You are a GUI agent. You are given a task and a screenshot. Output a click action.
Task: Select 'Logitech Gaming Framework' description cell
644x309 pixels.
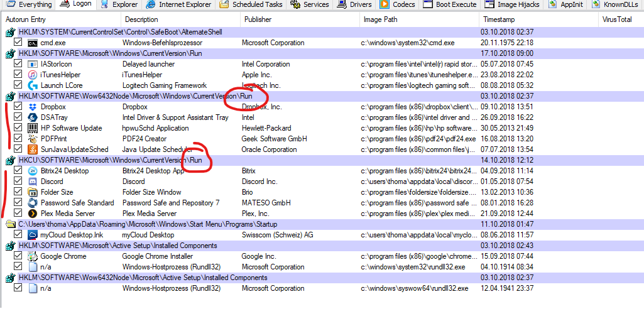coord(164,85)
